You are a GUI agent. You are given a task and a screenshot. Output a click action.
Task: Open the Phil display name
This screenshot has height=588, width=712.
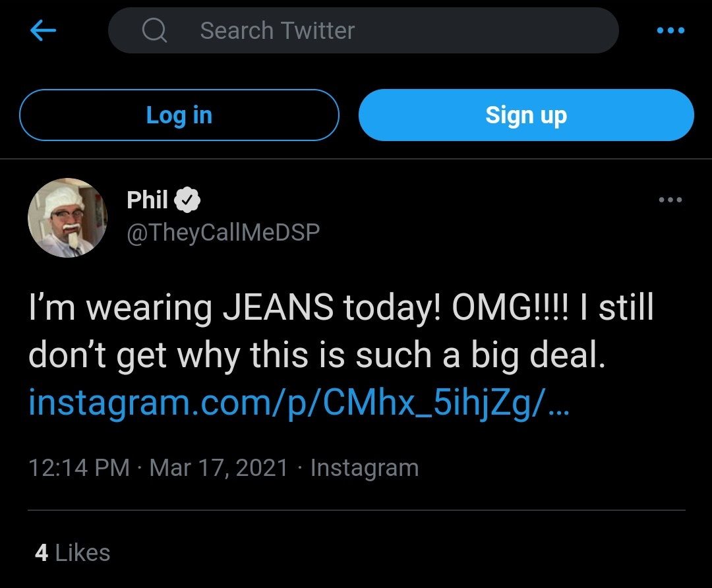click(x=147, y=200)
